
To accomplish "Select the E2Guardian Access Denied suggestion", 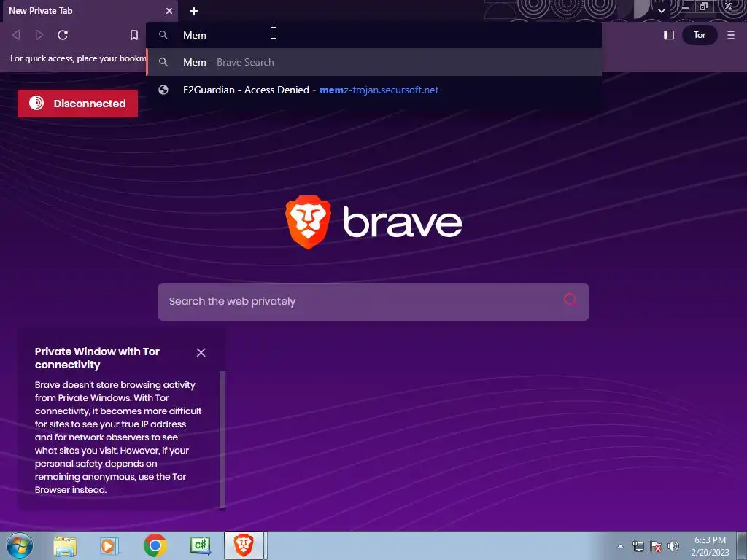I will click(x=373, y=90).
